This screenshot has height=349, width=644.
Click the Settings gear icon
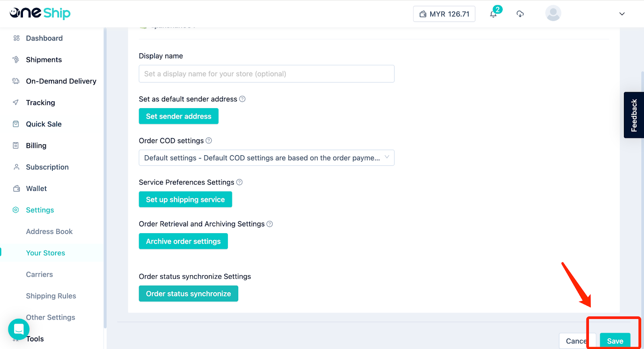click(x=16, y=210)
